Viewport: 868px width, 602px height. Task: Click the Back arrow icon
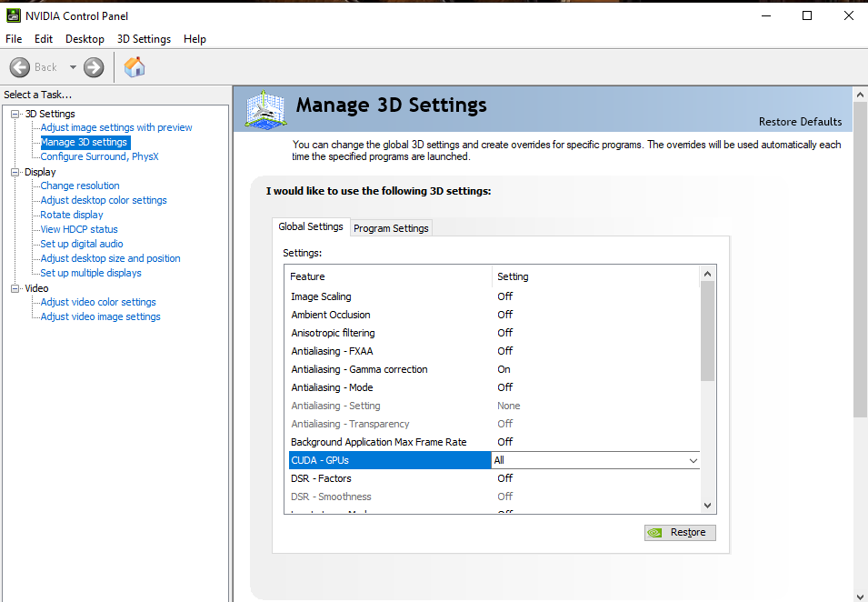pyautogui.click(x=20, y=67)
